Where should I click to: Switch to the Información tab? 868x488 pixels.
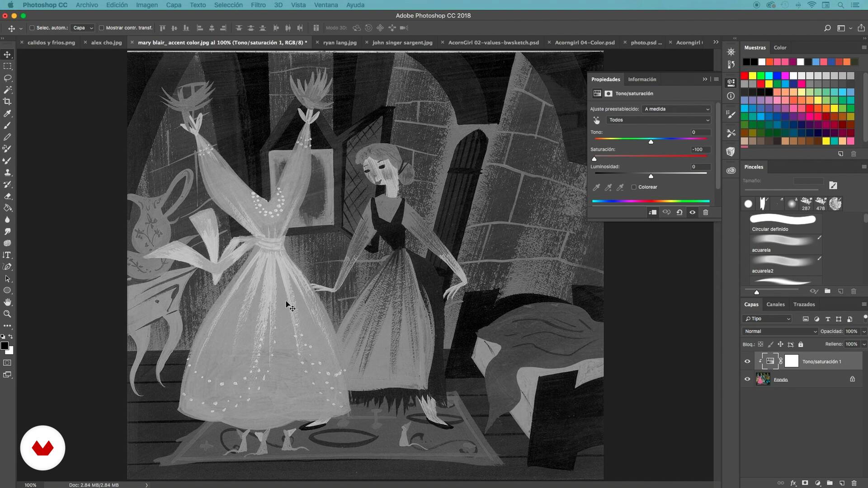point(642,80)
